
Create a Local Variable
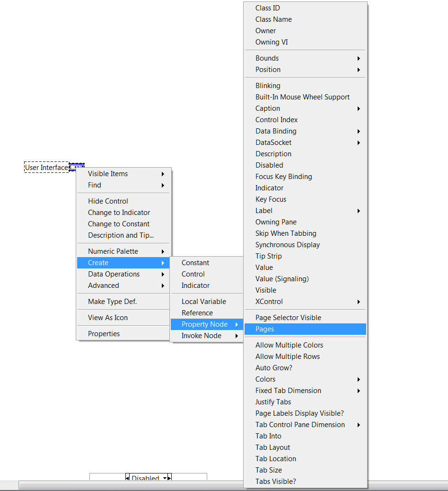pos(203,302)
